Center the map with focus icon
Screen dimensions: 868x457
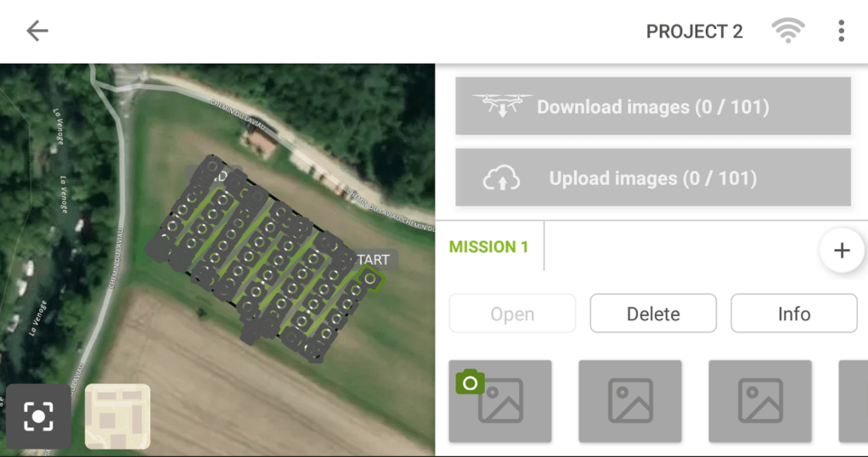(38, 416)
